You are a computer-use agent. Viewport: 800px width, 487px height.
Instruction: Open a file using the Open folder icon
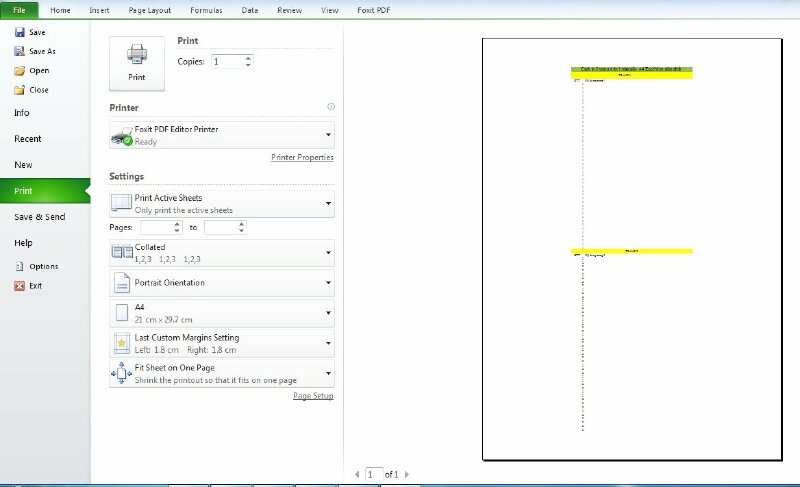click(x=19, y=71)
